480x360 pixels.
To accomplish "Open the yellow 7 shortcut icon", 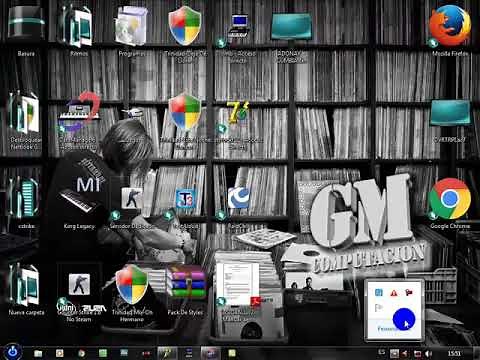I will [238, 111].
